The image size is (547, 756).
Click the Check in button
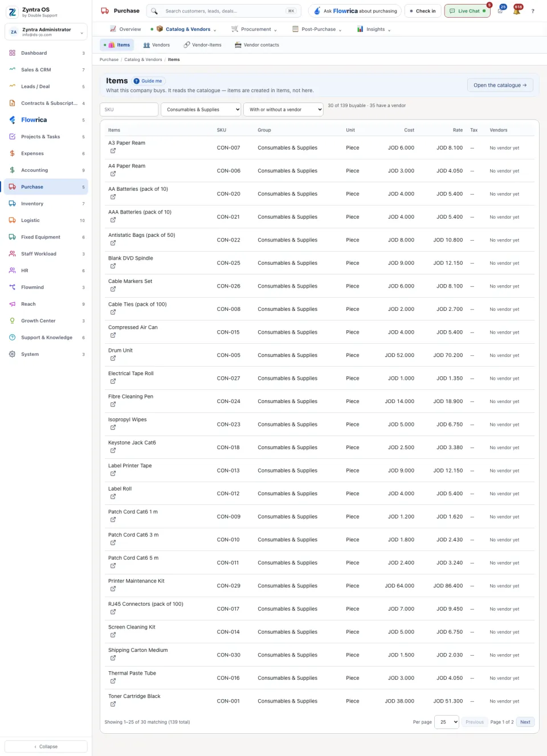(x=422, y=11)
